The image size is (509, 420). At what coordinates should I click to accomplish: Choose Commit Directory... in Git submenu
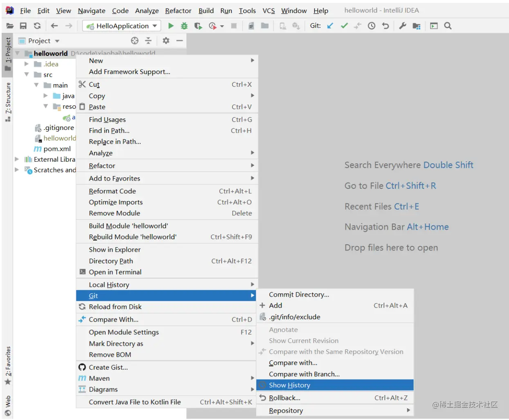pos(335,294)
